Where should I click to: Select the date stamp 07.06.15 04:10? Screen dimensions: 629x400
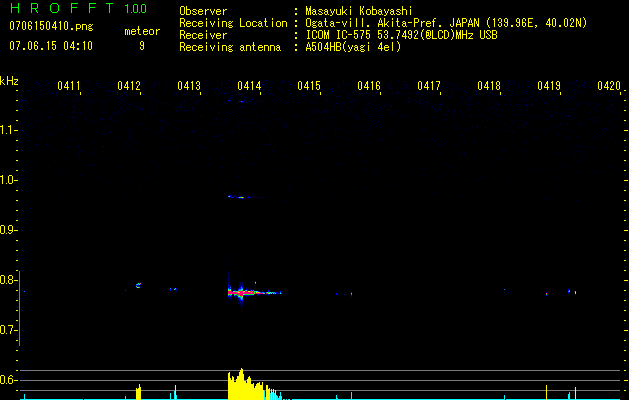click(51, 46)
